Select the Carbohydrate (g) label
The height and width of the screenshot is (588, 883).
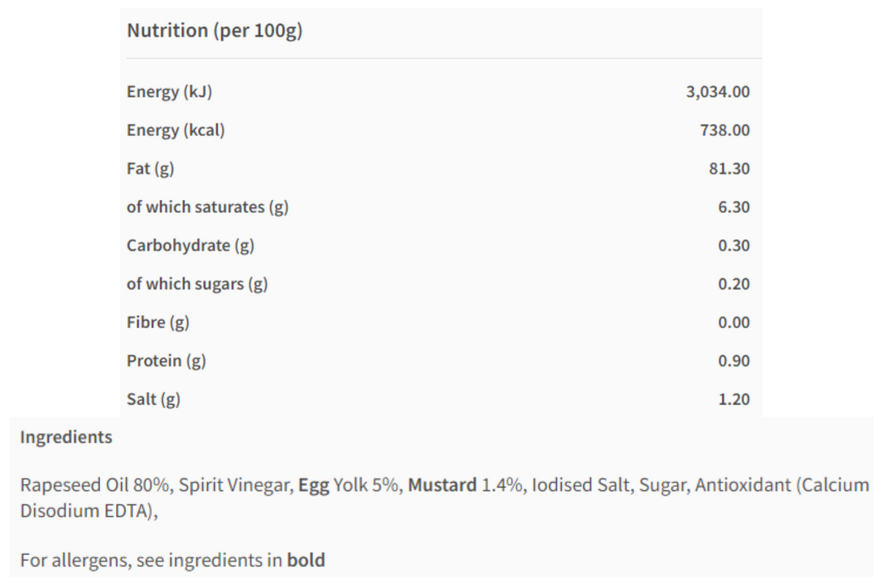(190, 246)
